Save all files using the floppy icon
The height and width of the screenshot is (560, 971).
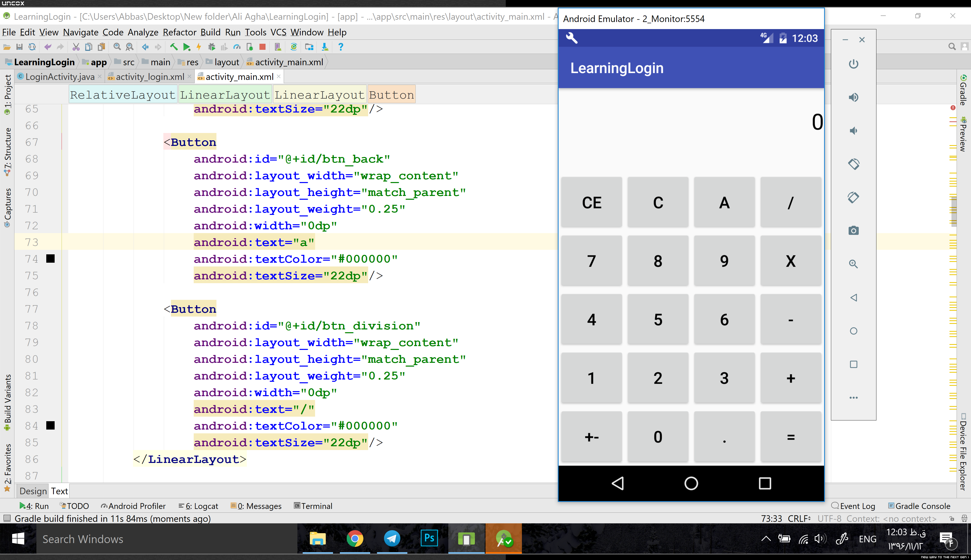tap(19, 47)
